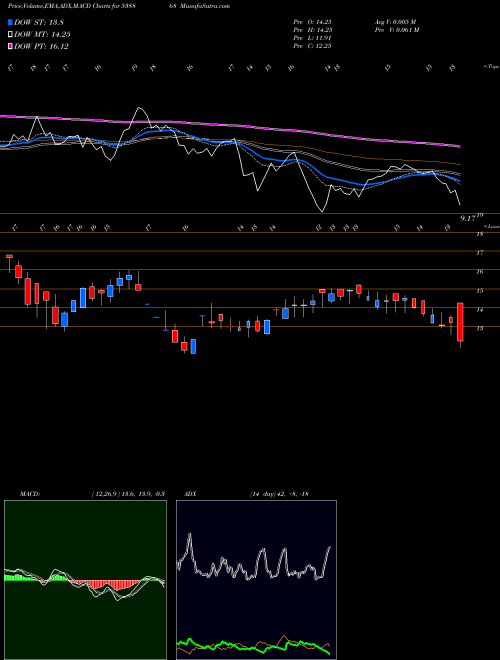Click the magenta DOW PT legend swatch
Image resolution: width=500 pixels, height=660 pixels.
coord(11,46)
